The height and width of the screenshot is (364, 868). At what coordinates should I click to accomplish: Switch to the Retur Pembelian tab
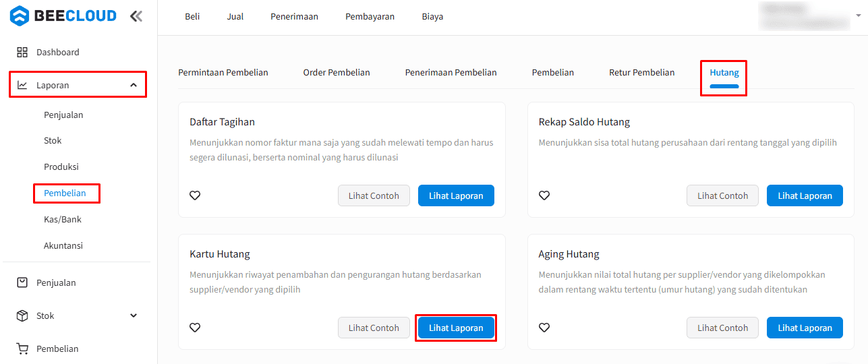pyautogui.click(x=641, y=72)
